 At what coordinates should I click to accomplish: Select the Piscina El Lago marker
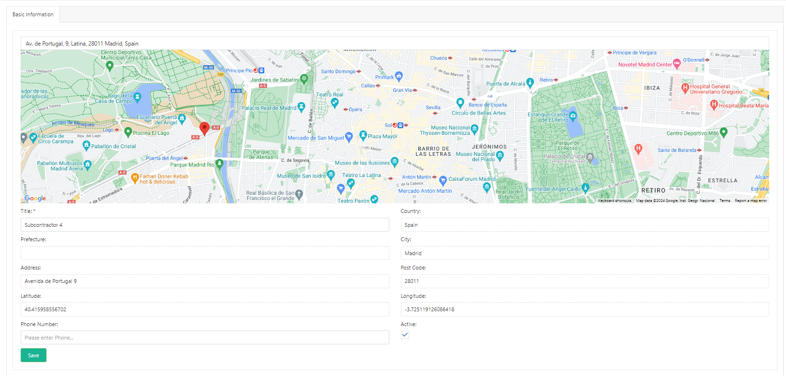click(x=128, y=132)
